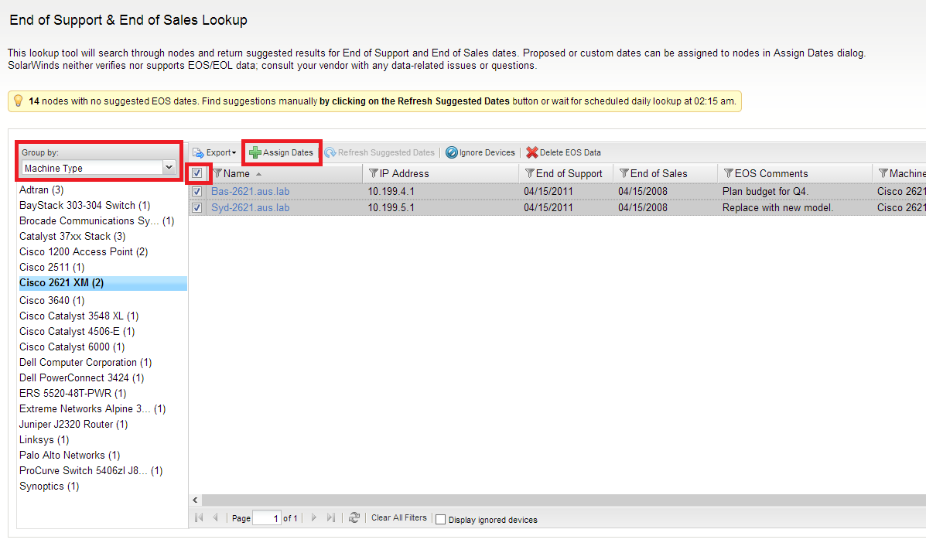Click the grid refresh icon in pager
The width and height of the screenshot is (926, 560).
pyautogui.click(x=354, y=518)
